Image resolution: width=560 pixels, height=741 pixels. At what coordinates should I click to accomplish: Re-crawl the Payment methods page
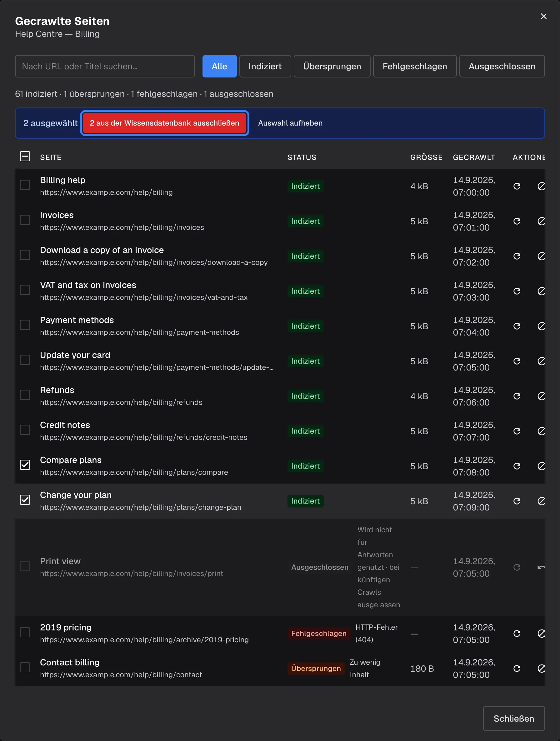click(x=517, y=326)
